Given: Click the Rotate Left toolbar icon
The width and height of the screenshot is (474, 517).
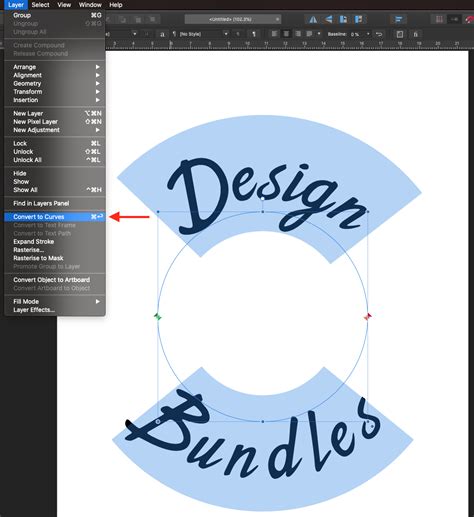Looking at the screenshot, I should tap(343, 19).
